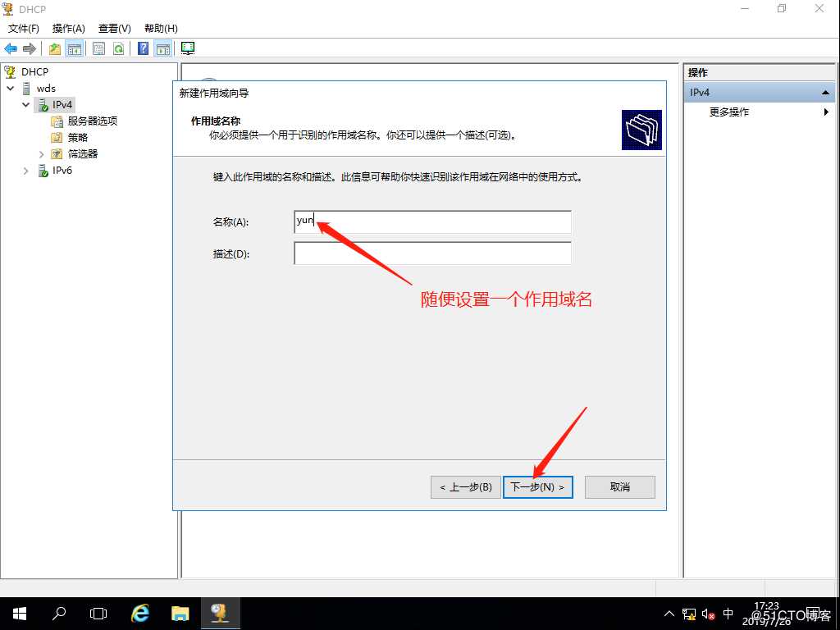Click the IPv4 header in actions pane
The image size is (840, 630).
point(759,93)
